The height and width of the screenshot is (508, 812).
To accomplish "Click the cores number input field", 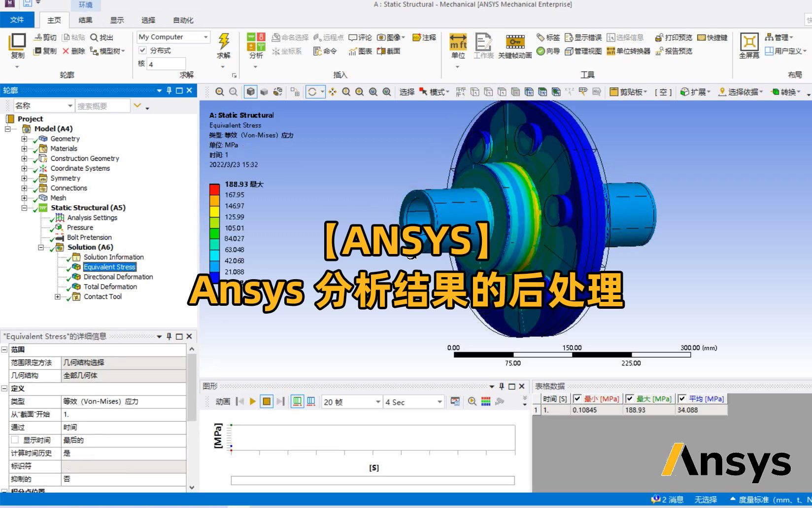I will pos(167,64).
